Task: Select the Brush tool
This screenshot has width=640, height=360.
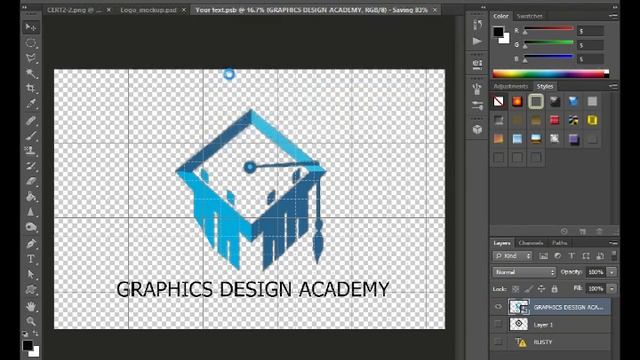Action: [31, 136]
